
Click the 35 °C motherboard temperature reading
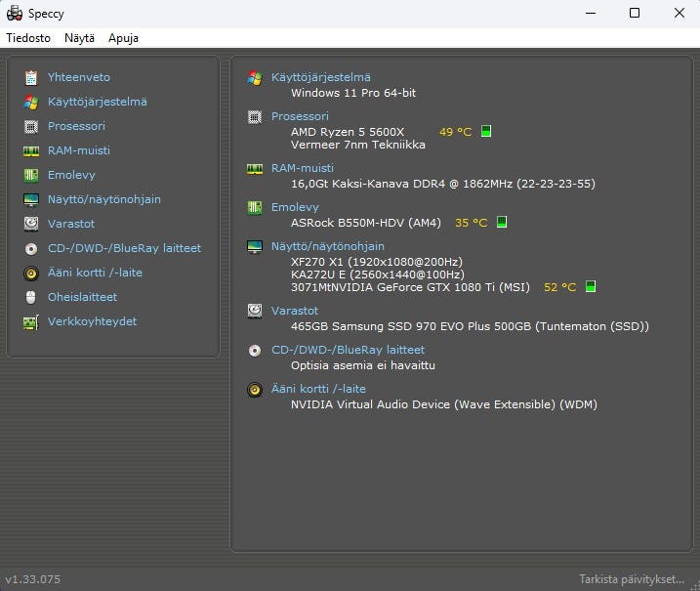coord(471,223)
